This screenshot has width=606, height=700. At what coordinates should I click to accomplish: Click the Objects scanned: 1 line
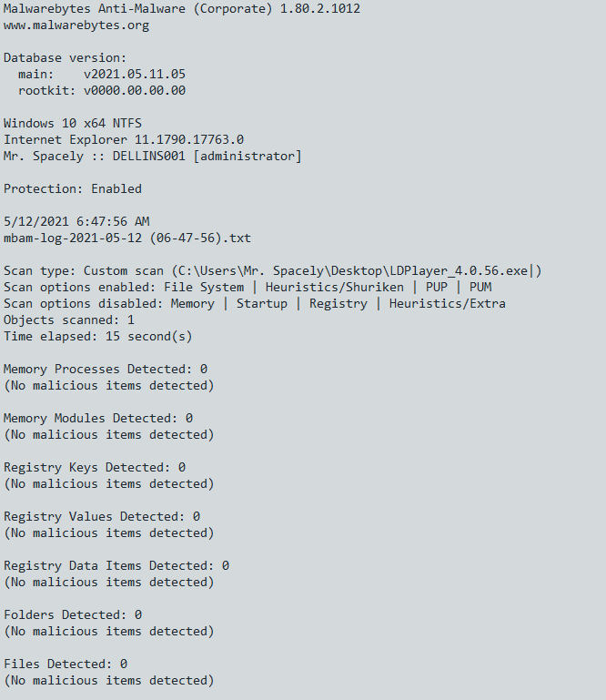69,320
